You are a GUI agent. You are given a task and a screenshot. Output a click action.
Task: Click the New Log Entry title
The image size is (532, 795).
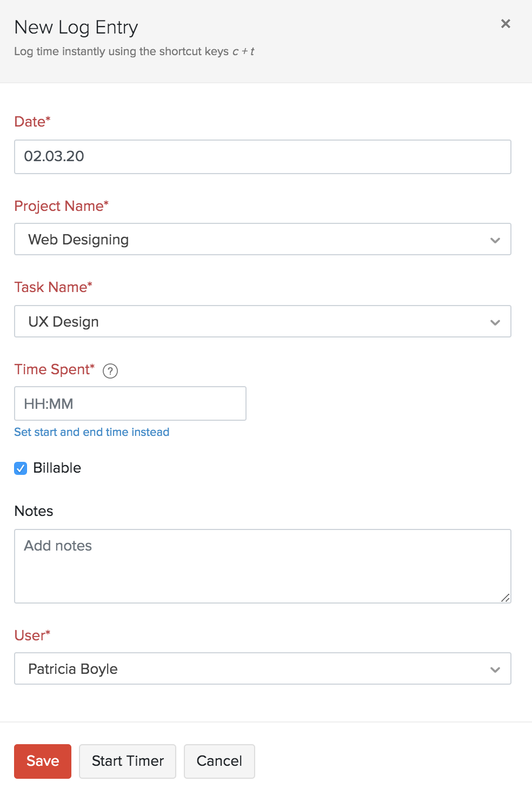(76, 27)
